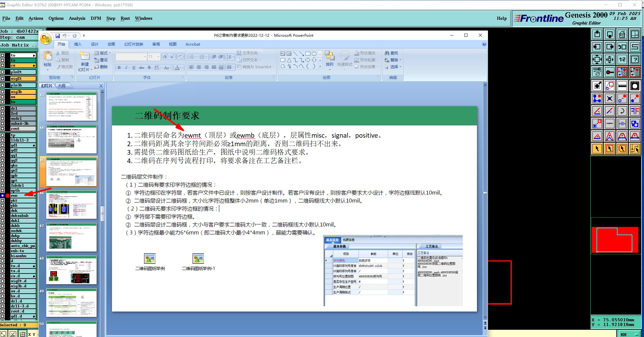Expand the shapes gallery more arrow
This screenshot has height=337, width=644.
tap(320, 66)
